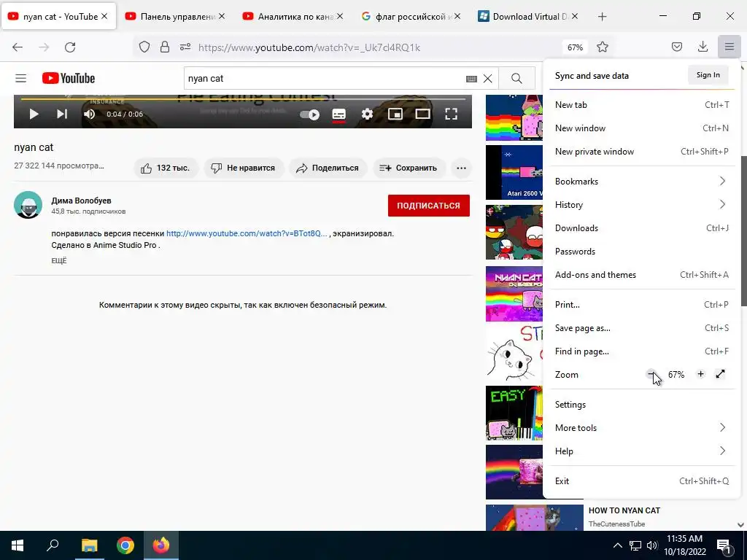Select New private window menu item

click(642, 152)
